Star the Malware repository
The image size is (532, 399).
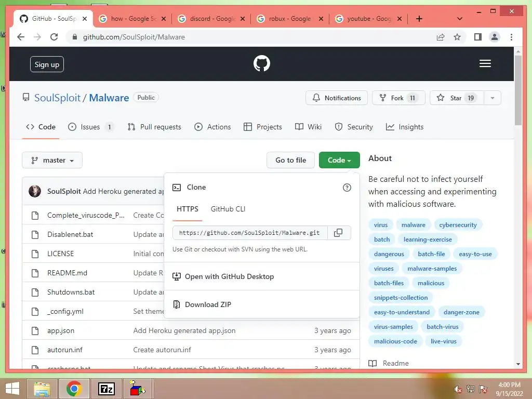tap(457, 98)
